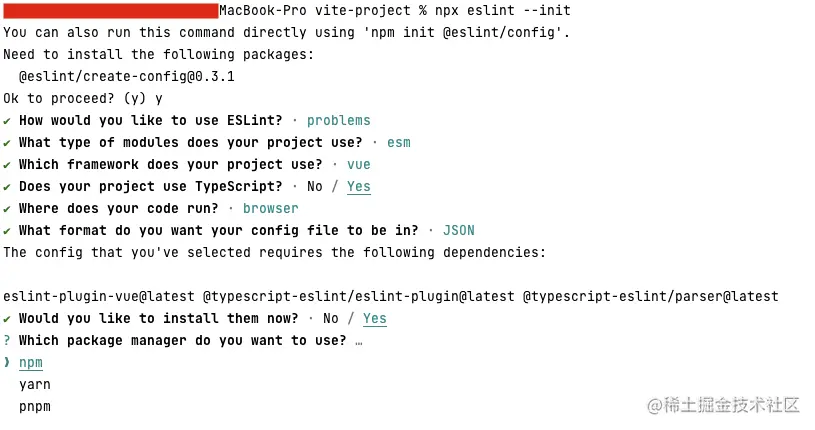Click the 'JSON' config format answer

459,231
